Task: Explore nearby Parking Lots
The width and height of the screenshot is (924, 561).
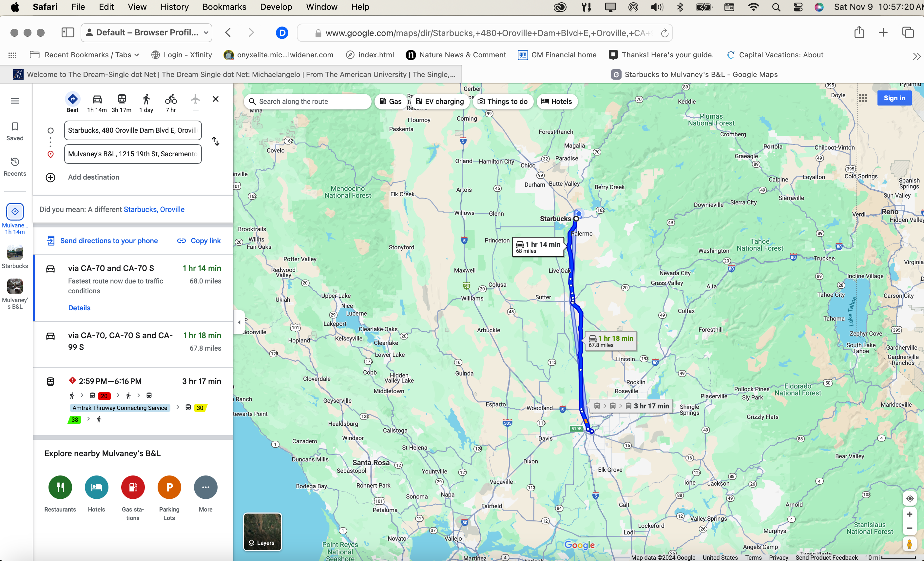Action: click(169, 498)
